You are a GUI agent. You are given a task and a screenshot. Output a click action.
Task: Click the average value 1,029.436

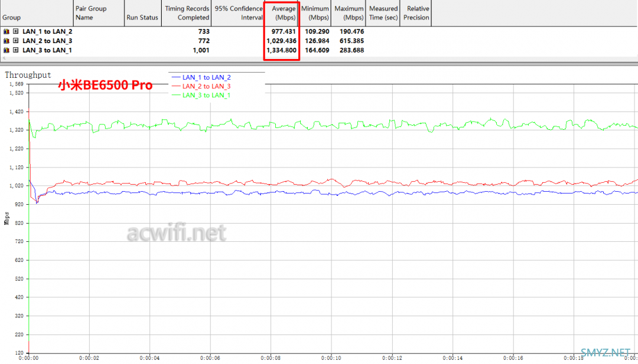click(x=281, y=41)
